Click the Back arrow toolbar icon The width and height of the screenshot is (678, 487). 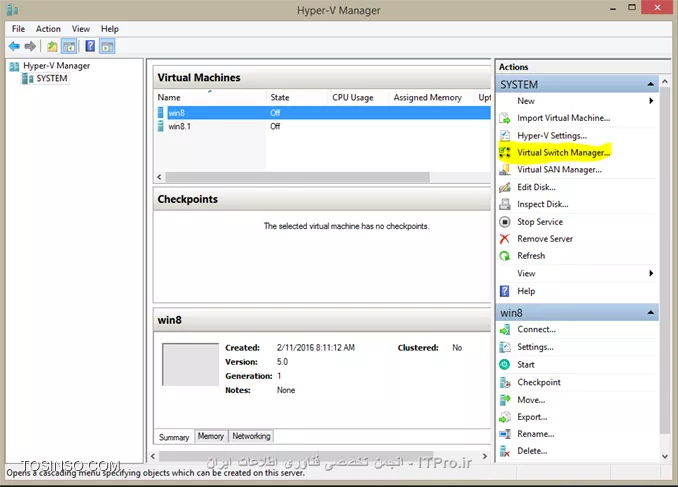click(x=14, y=46)
